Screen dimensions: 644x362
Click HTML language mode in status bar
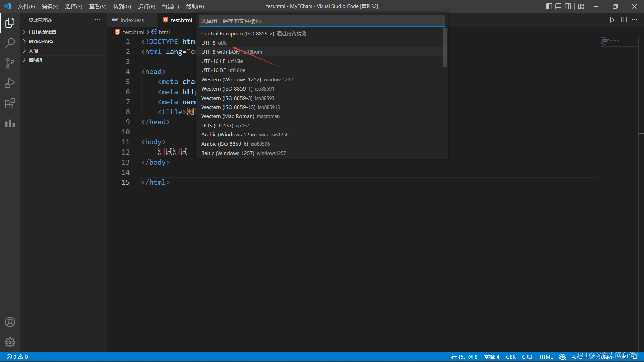546,357
